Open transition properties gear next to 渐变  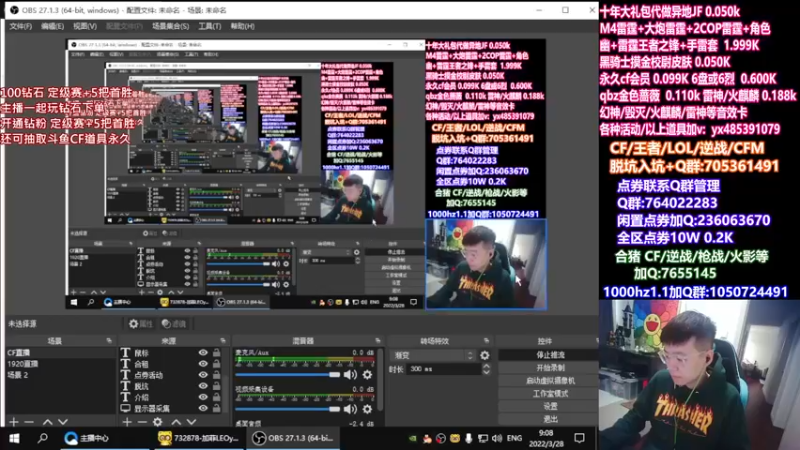point(485,355)
